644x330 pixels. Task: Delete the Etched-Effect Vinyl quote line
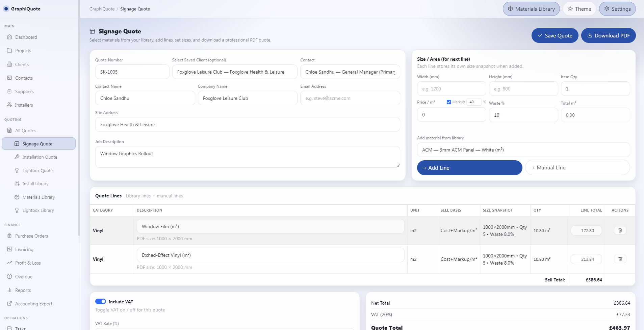pos(620,259)
